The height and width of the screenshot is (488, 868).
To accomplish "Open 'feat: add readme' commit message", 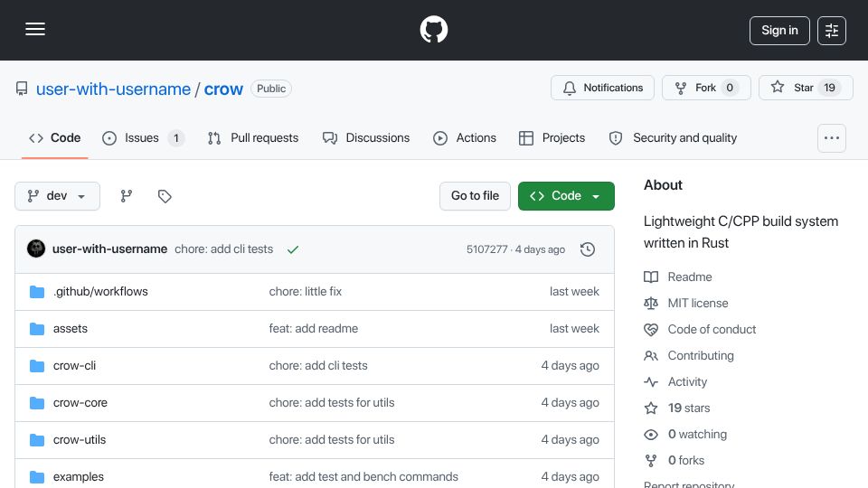I will tap(314, 329).
